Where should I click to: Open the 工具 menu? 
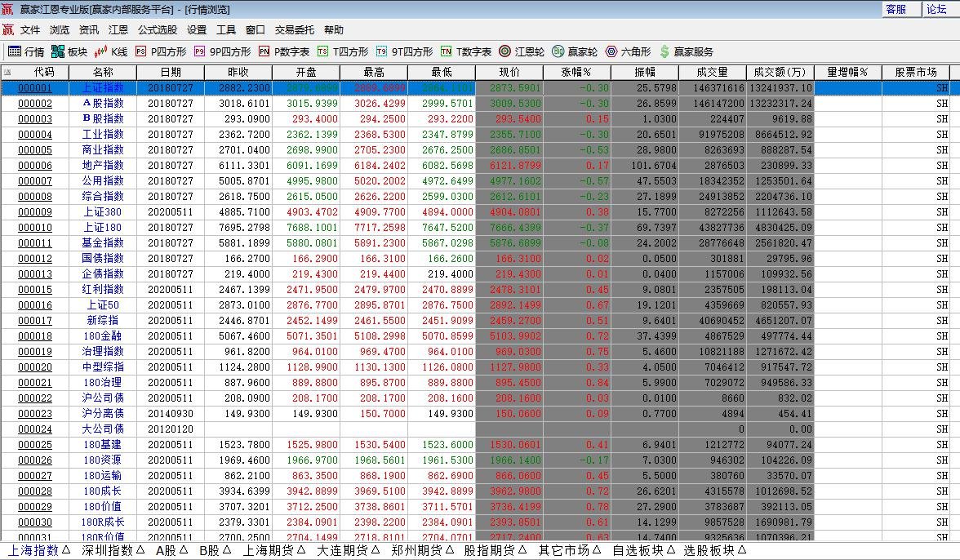tap(226, 30)
